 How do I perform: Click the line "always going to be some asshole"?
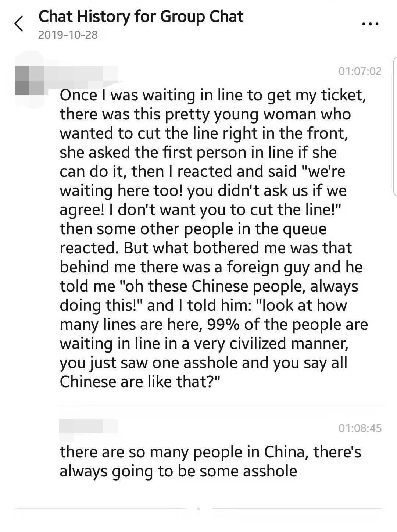[x=178, y=471]
